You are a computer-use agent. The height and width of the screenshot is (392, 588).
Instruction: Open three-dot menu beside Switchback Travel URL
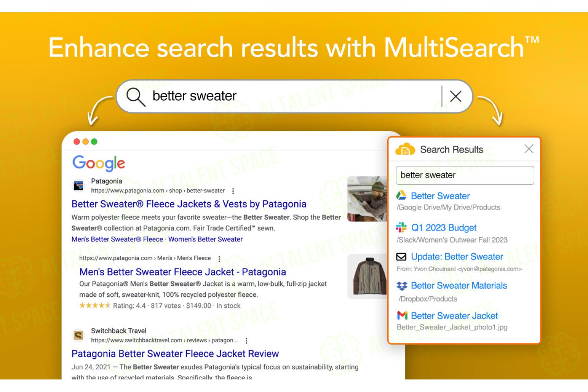[x=246, y=341]
